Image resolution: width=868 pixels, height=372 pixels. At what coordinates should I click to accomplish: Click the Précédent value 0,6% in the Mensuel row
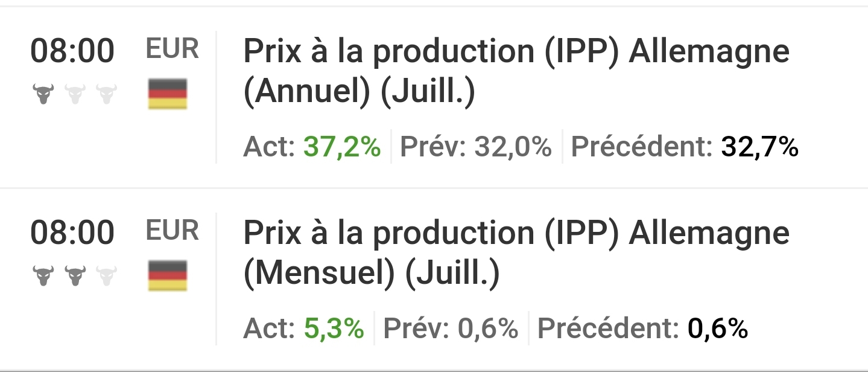[717, 329]
